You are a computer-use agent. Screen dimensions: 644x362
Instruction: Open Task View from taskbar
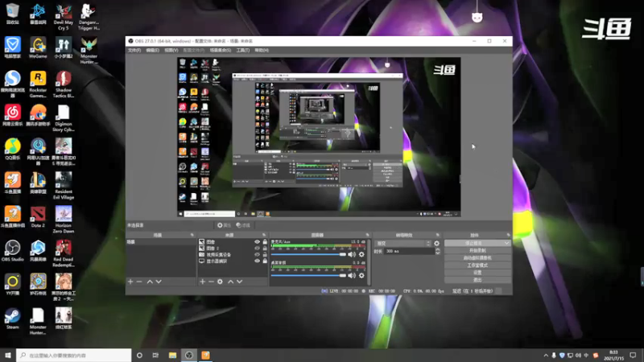[155, 355]
